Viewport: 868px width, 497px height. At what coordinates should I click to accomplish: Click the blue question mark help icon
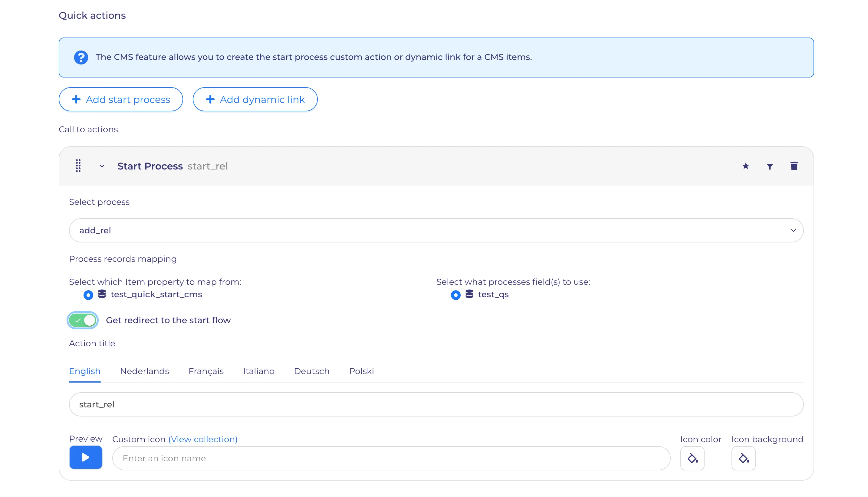tap(81, 57)
